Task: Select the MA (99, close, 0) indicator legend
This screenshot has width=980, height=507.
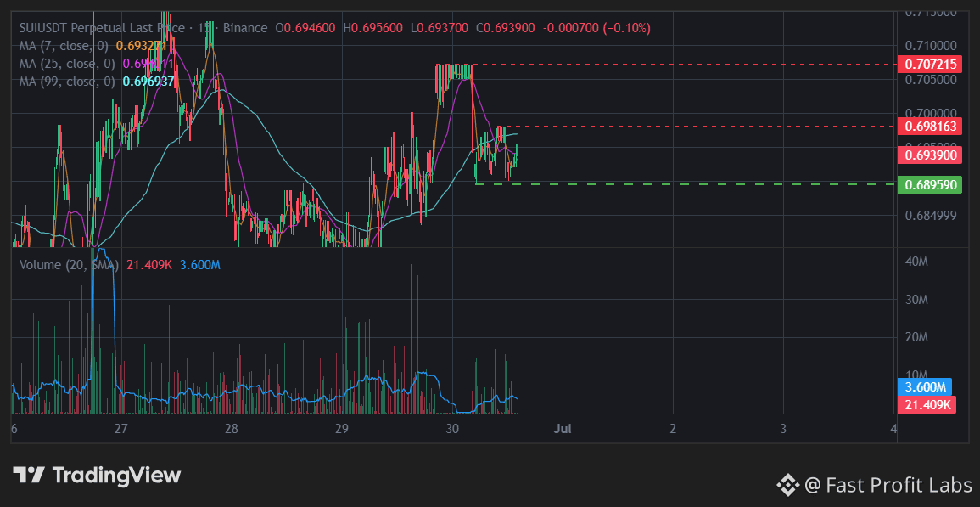Action: (67, 82)
